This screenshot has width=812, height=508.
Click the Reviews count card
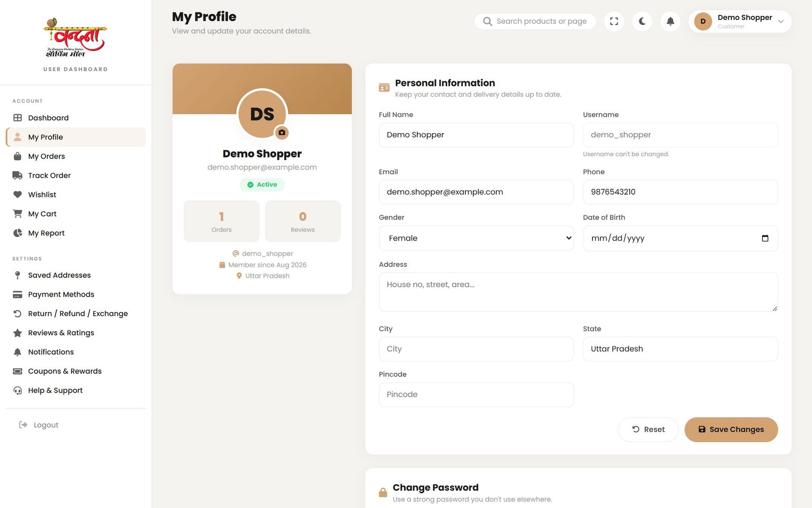click(302, 221)
